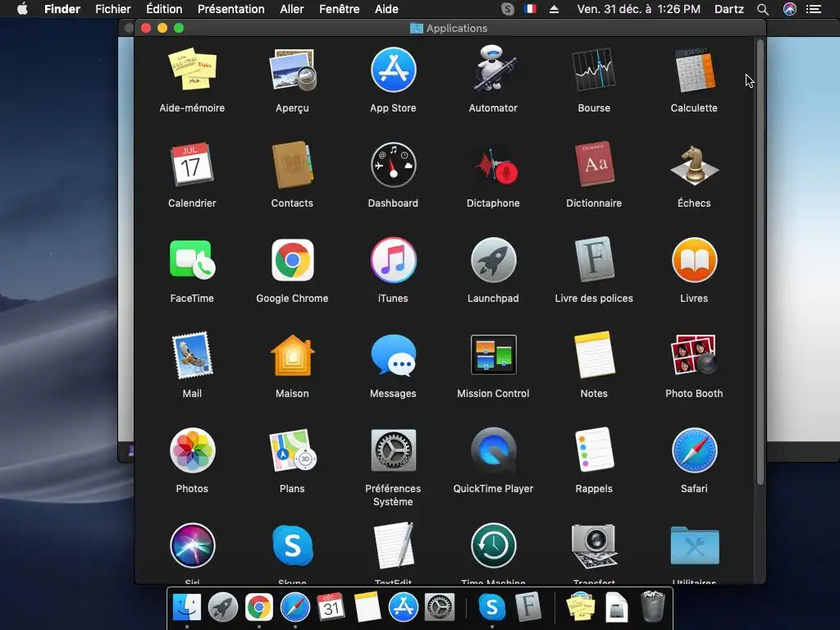The image size is (840, 630).
Task: Select Préférences Système in Applications window
Action: pos(393,450)
